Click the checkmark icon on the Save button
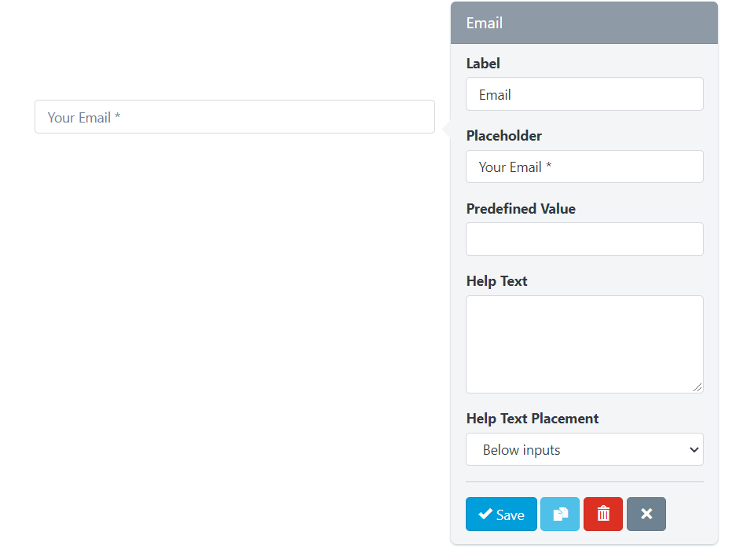This screenshot has height=560, width=754. [485, 514]
